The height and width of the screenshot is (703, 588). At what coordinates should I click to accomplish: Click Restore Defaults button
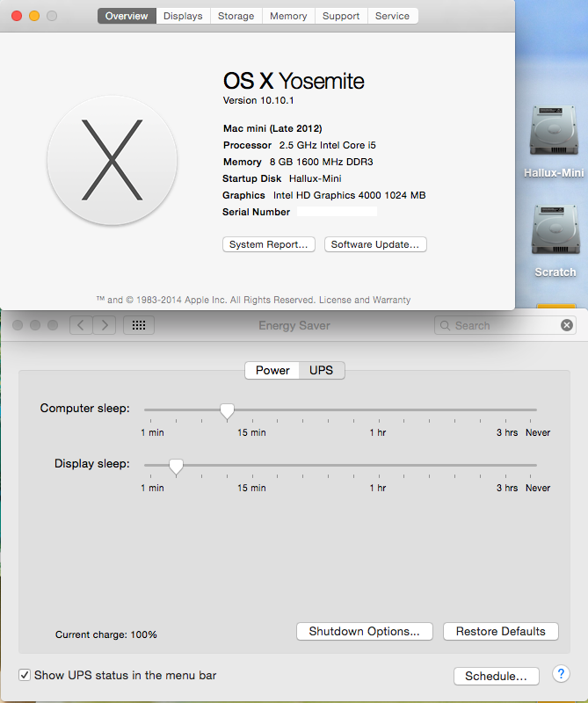pyautogui.click(x=500, y=631)
